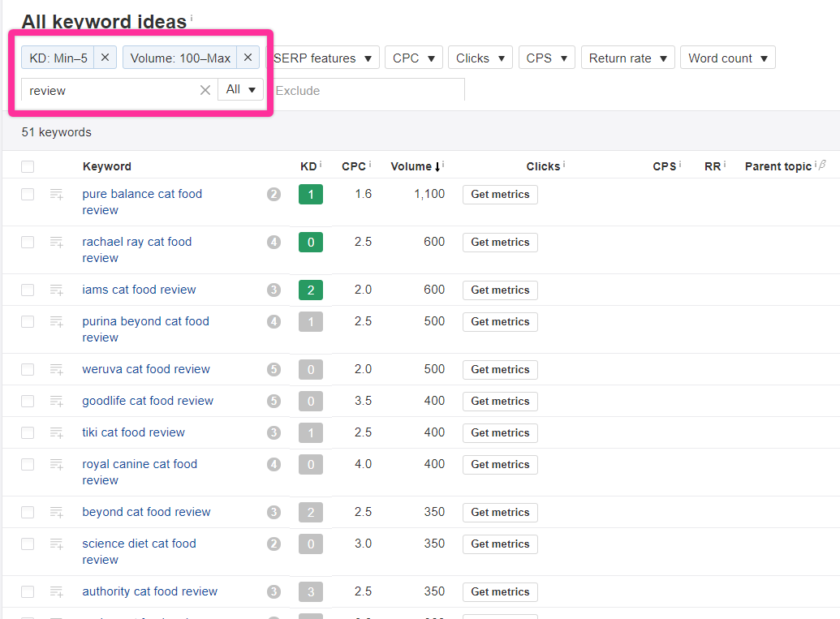Click word count badge for rachael ray row
Image resolution: width=840 pixels, height=619 pixels.
[274, 243]
